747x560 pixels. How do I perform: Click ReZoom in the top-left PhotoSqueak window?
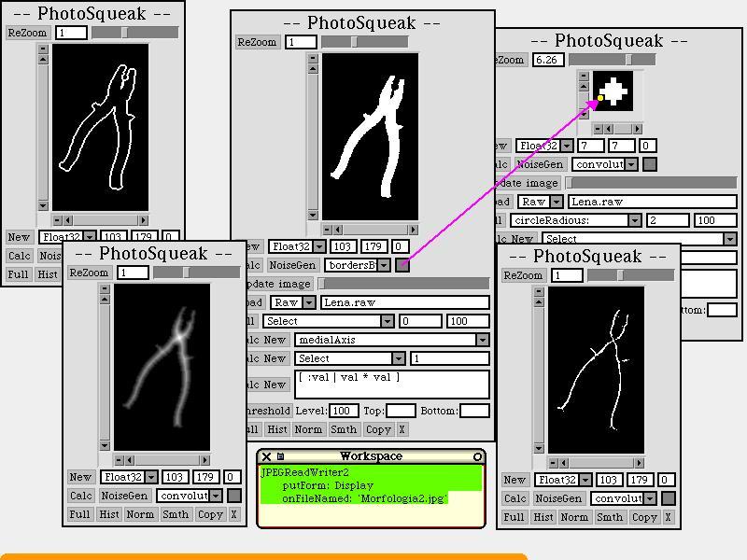(x=27, y=33)
